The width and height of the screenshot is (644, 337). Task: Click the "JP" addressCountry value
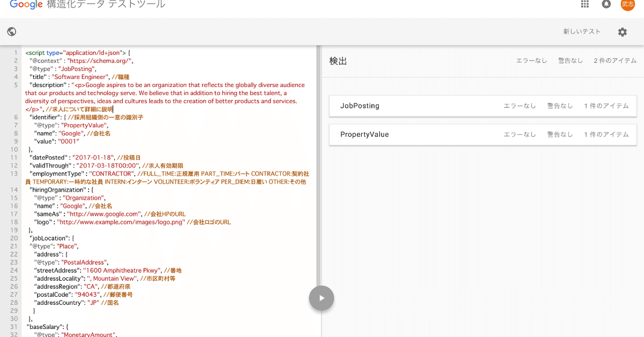pyautogui.click(x=94, y=303)
